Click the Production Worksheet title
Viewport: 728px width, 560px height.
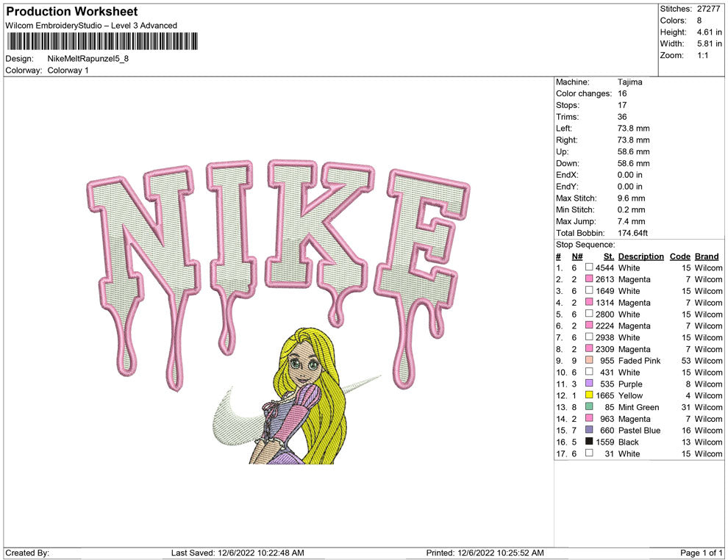click(x=72, y=12)
